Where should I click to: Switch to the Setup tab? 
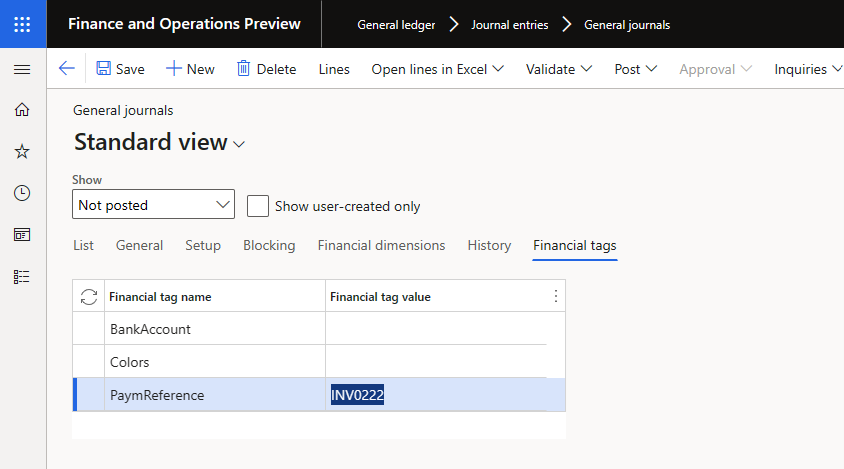tap(203, 246)
